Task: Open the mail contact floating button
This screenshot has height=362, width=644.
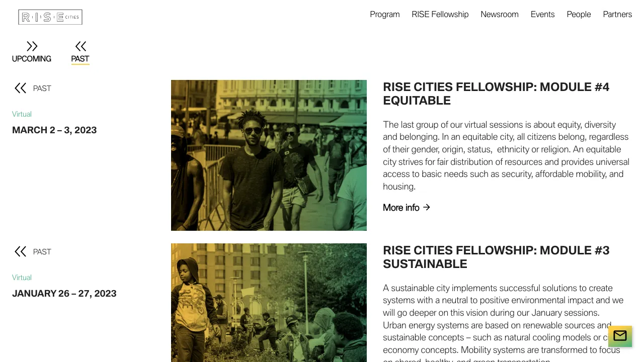Action: click(x=620, y=336)
